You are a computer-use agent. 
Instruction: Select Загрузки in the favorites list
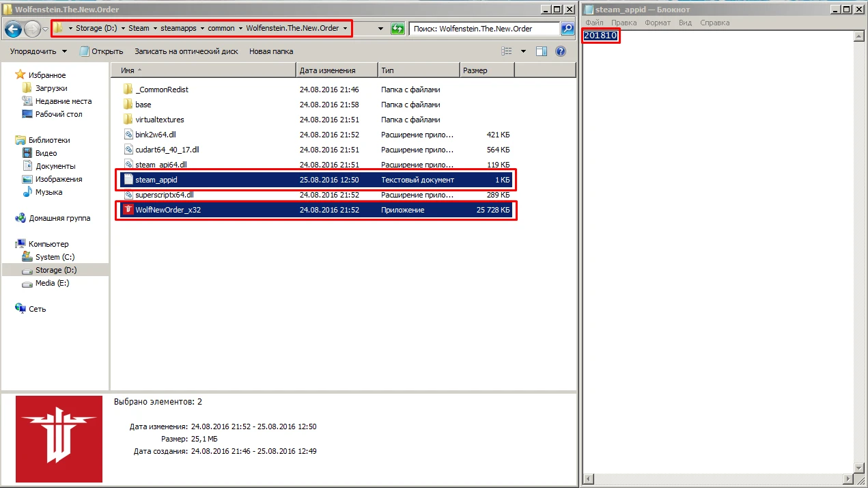[x=51, y=88]
